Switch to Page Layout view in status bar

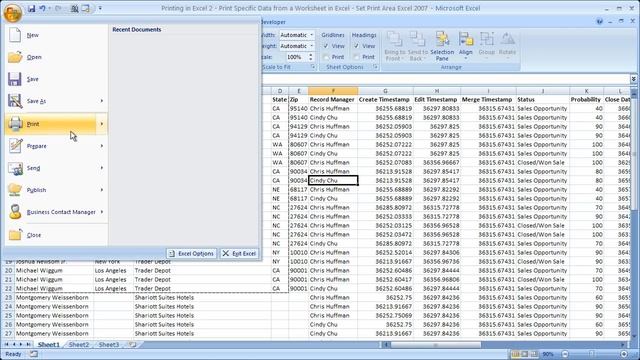click(x=524, y=354)
